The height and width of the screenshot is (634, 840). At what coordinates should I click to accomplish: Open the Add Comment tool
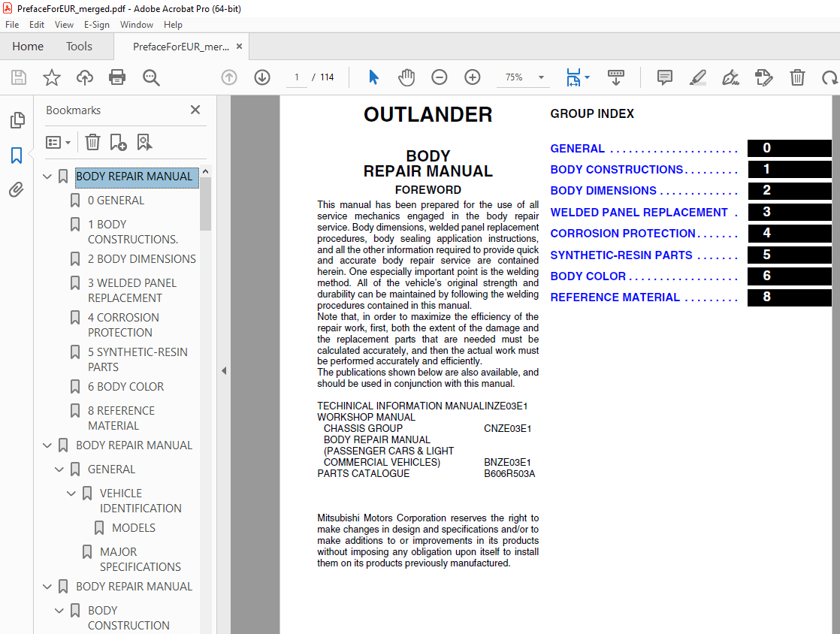664,77
